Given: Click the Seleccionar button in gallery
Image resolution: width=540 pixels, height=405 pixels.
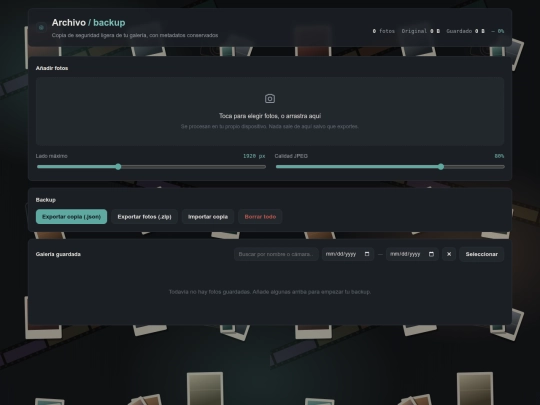Looking at the screenshot, I should 481,254.
